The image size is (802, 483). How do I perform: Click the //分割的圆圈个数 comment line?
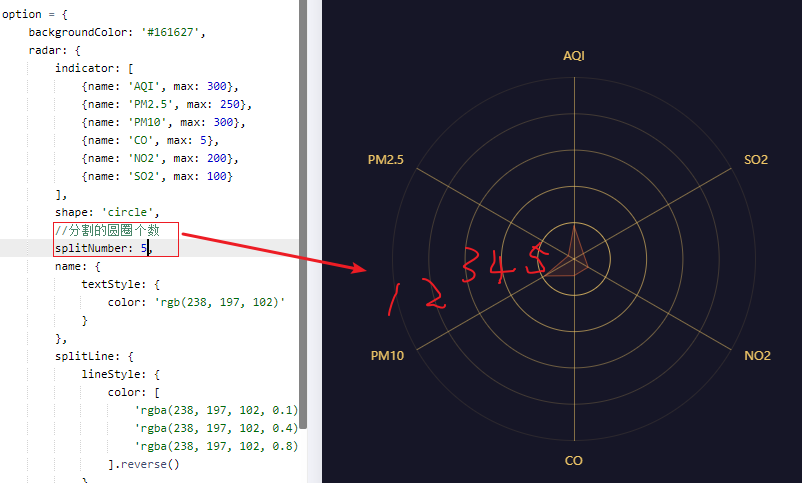click(107, 230)
